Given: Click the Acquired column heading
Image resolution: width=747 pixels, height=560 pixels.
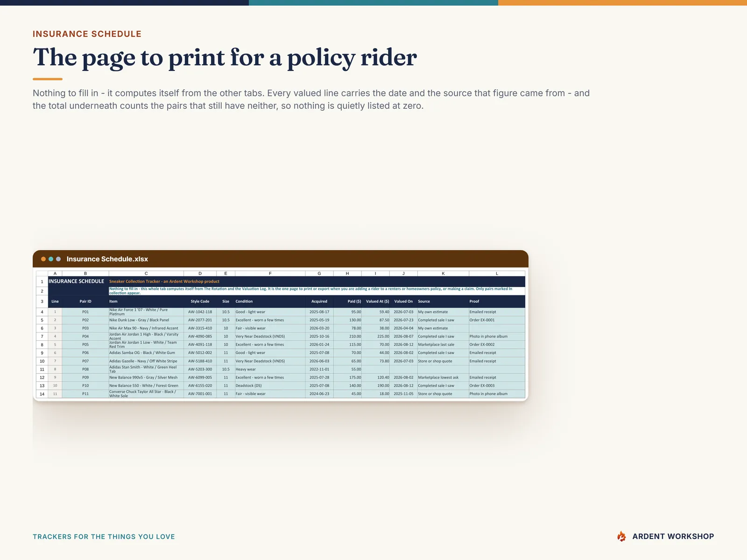Looking at the screenshot, I should tap(319, 301).
